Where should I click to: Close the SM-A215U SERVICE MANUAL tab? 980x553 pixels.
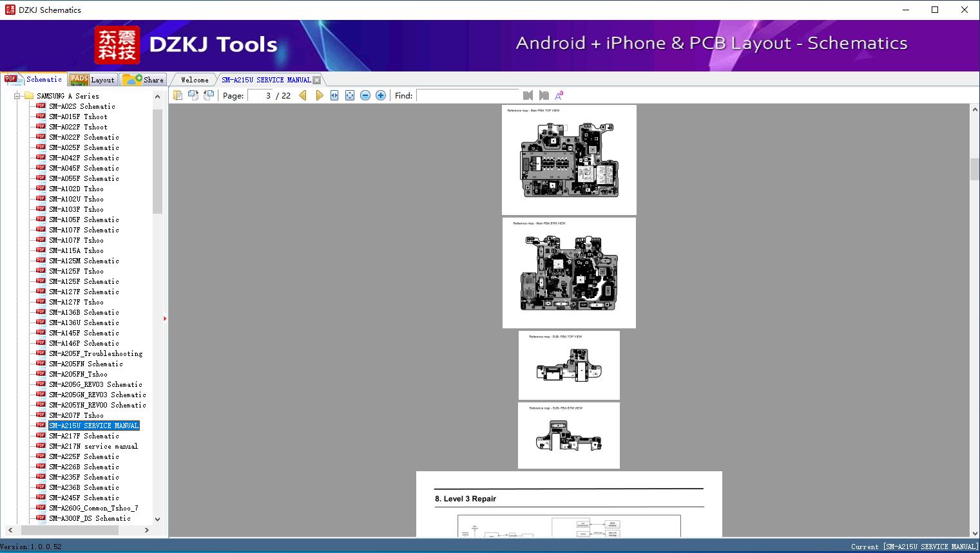pos(316,80)
